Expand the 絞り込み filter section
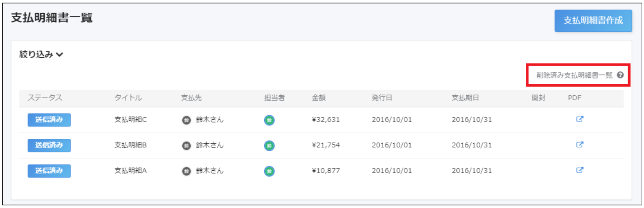This screenshot has width=644, height=208. point(42,55)
